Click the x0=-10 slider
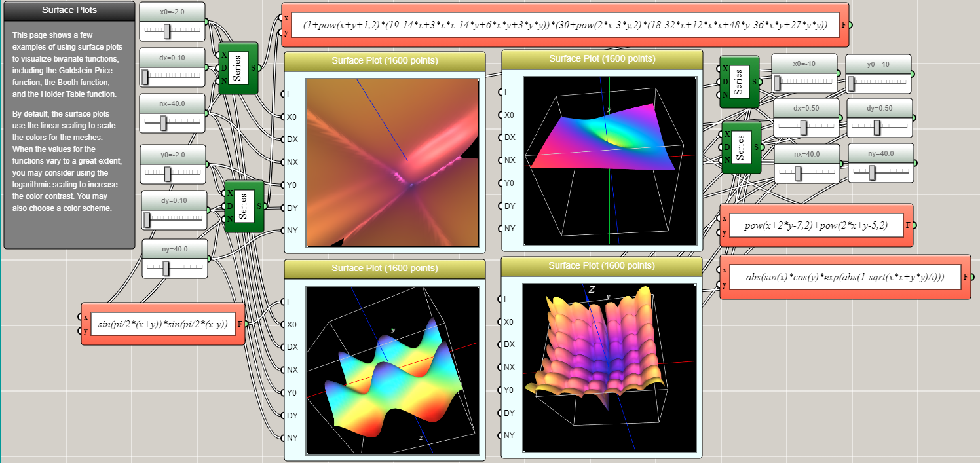Screen dimensions: 980x463 pyautogui.click(x=804, y=83)
